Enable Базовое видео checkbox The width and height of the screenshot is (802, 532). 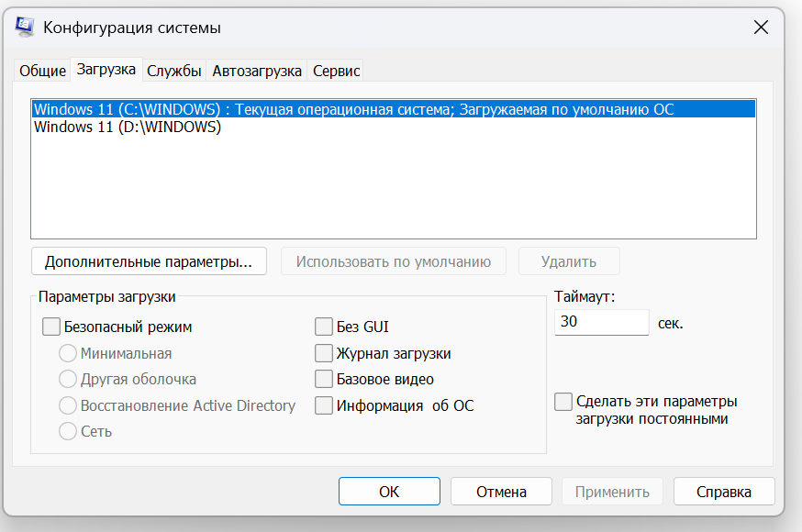click(x=324, y=379)
